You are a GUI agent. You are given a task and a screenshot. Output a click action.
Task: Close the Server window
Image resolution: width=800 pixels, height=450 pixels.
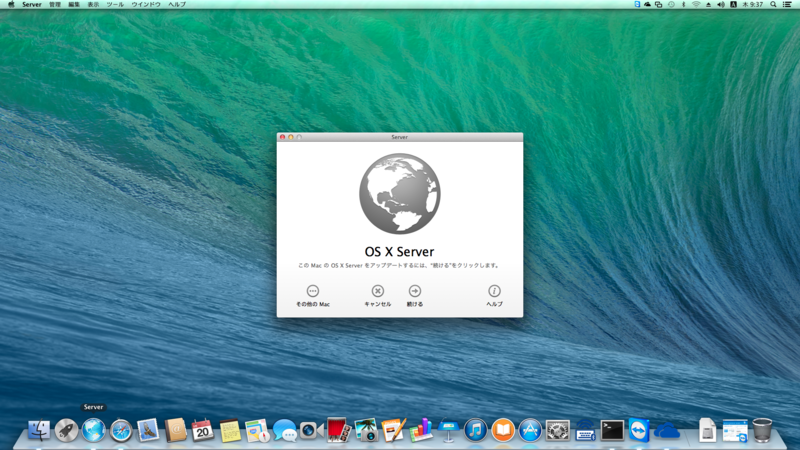point(282,137)
